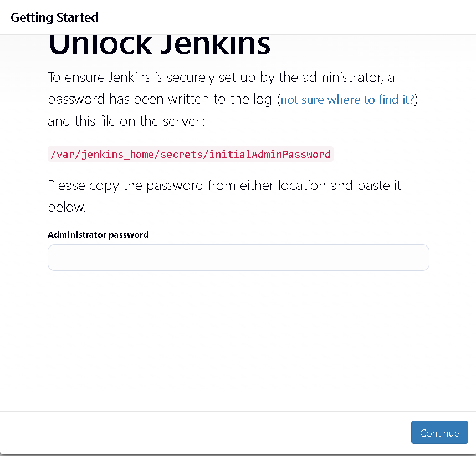Click the "and this file on the server:" line
This screenshot has width=476, height=456.
[x=126, y=121]
